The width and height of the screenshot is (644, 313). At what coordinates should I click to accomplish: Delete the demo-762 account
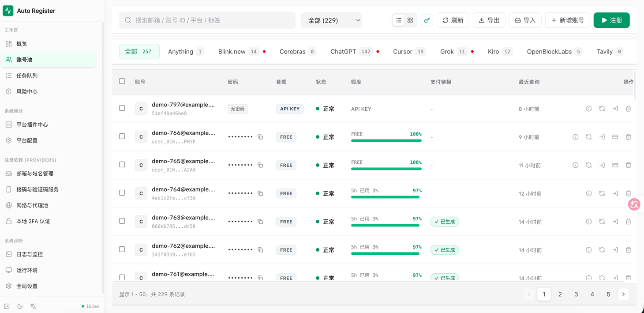click(x=629, y=250)
